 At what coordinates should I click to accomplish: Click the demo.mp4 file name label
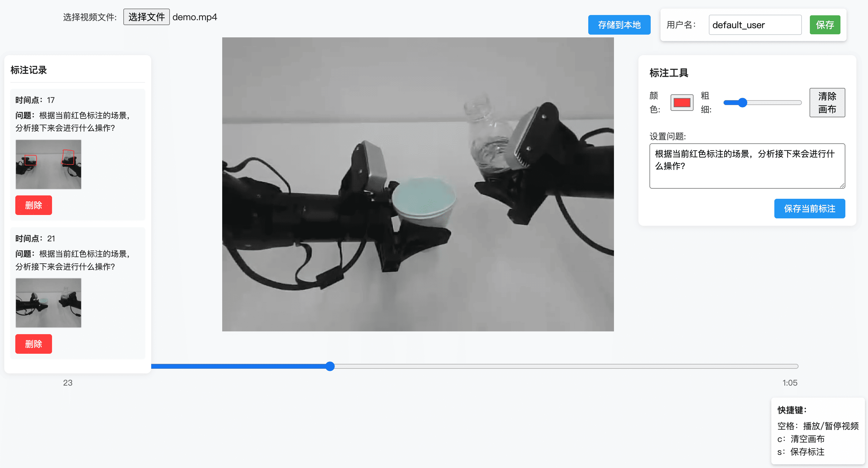[x=194, y=17]
